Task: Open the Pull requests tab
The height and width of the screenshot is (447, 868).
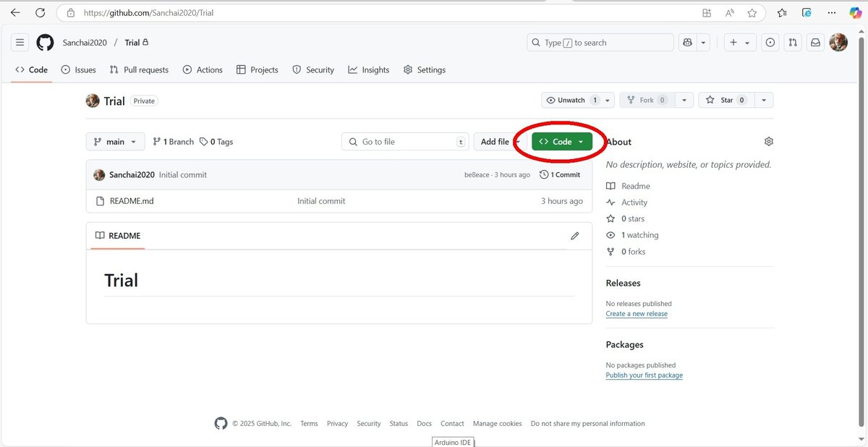Action: point(139,69)
